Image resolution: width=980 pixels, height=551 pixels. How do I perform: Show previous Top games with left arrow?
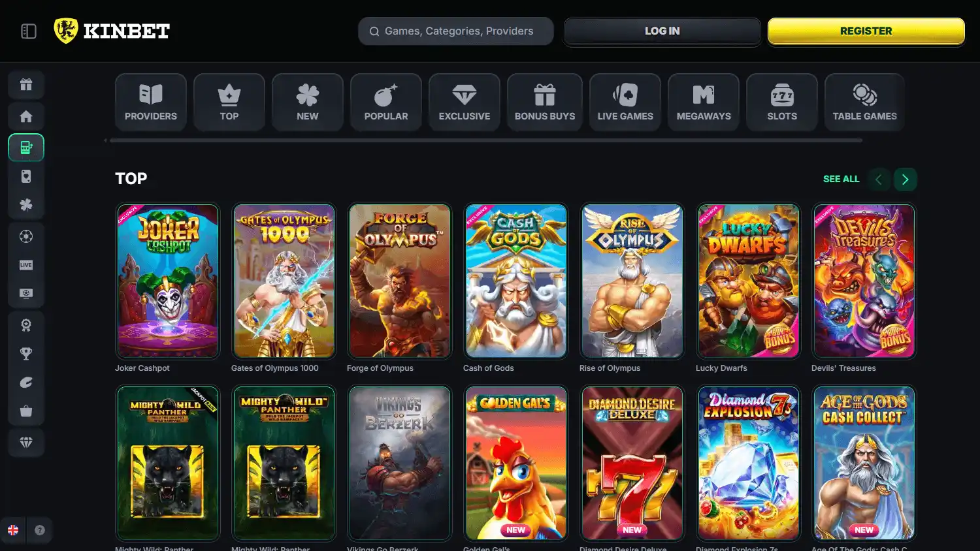point(879,180)
